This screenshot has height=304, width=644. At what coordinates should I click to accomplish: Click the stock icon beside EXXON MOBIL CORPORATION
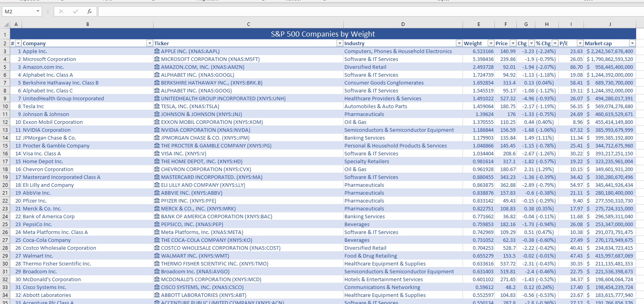pyautogui.click(x=157, y=122)
